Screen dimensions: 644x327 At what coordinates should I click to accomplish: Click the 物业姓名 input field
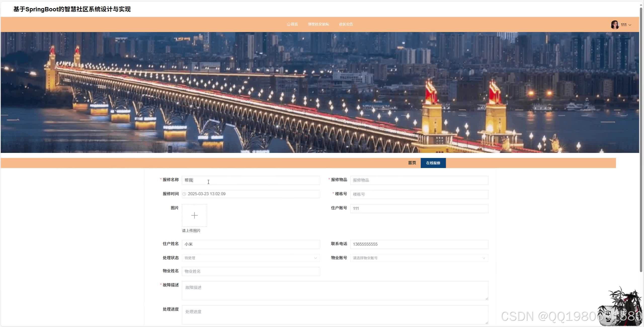tap(251, 271)
